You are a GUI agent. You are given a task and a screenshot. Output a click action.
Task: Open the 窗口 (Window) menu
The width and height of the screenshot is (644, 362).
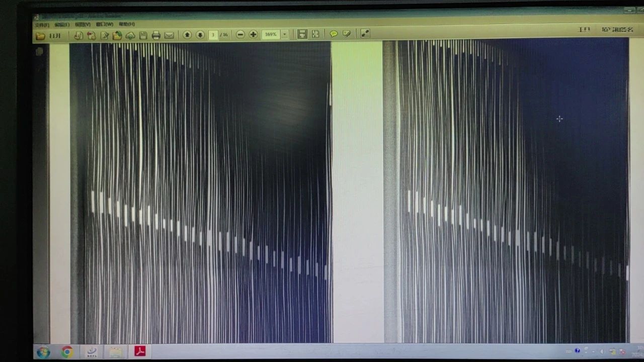click(x=105, y=24)
